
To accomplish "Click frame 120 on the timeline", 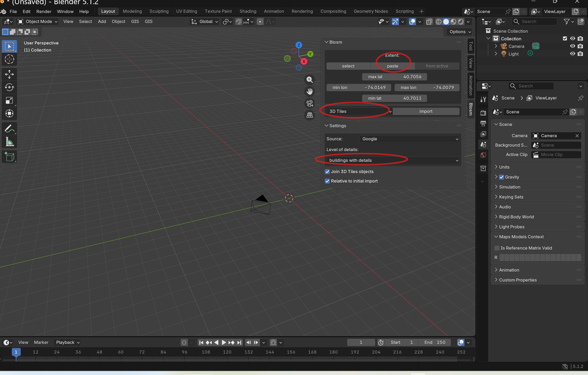I will point(227,352).
